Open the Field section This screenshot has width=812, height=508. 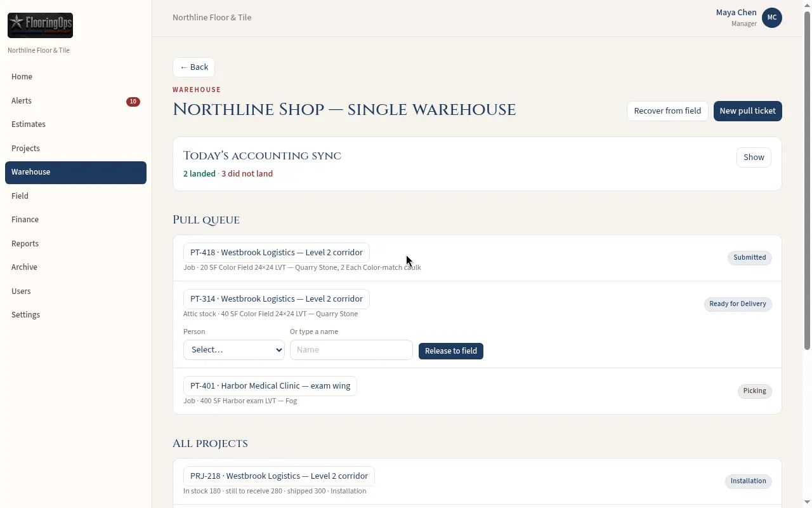pos(75,196)
